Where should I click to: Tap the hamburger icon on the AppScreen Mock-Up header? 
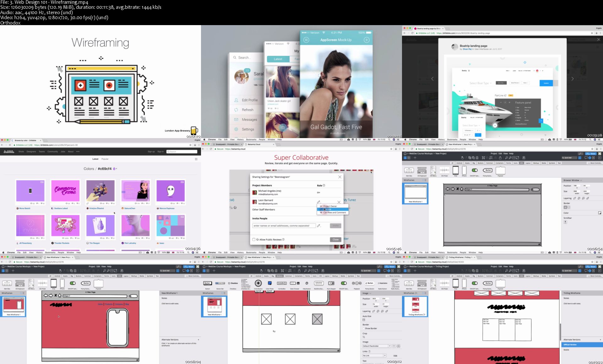(306, 40)
